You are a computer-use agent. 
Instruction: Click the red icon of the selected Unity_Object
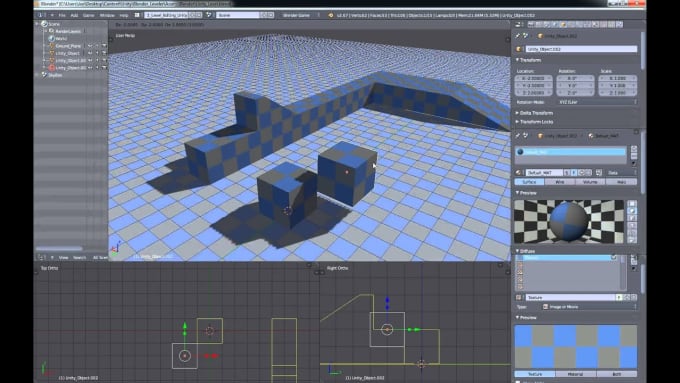pos(52,68)
